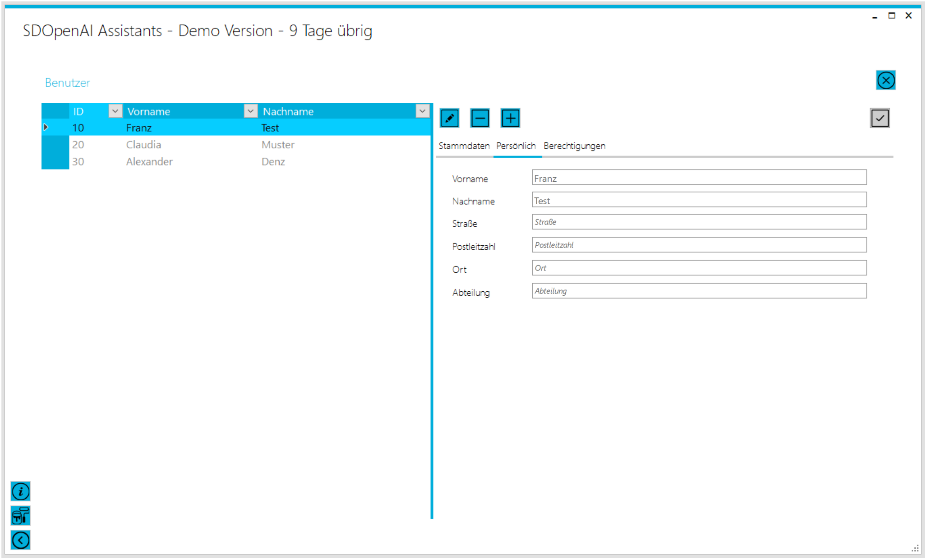The image size is (927, 560).
Task: Open the ID column filter dropdown
Action: click(115, 111)
